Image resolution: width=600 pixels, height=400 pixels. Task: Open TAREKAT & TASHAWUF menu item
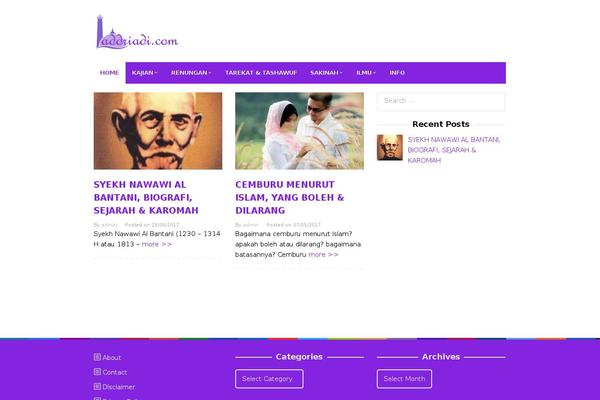pos(261,73)
